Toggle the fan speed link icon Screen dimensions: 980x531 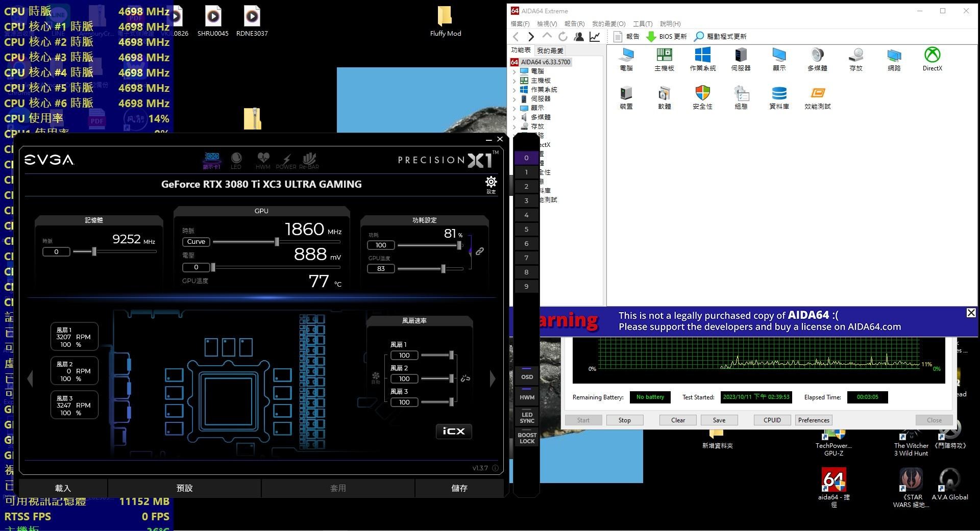(x=465, y=378)
